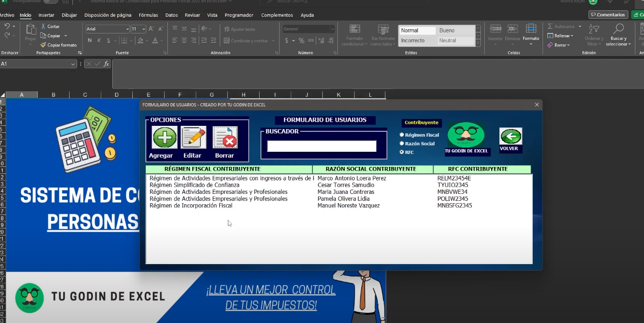Screen dimensions: 644x323
Task: Increase font size with the larger A
Action: (151, 29)
